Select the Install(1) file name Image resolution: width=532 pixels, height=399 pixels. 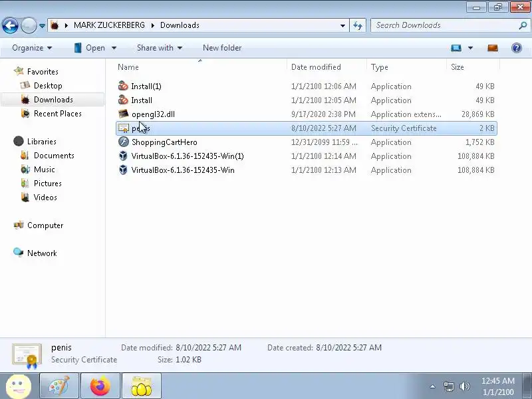146,86
